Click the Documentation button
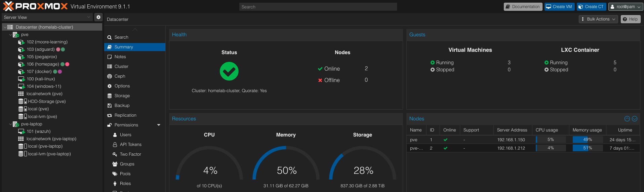644x192 pixels. point(523,7)
